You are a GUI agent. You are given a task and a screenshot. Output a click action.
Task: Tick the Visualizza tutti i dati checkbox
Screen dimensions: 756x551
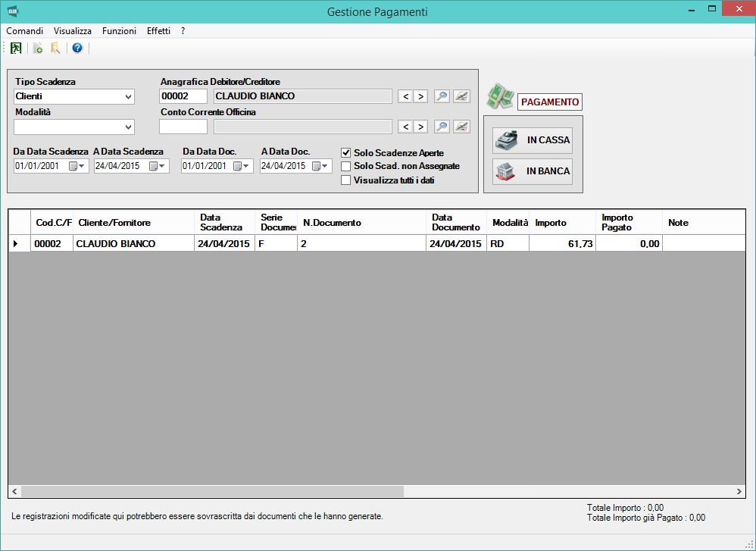346,180
